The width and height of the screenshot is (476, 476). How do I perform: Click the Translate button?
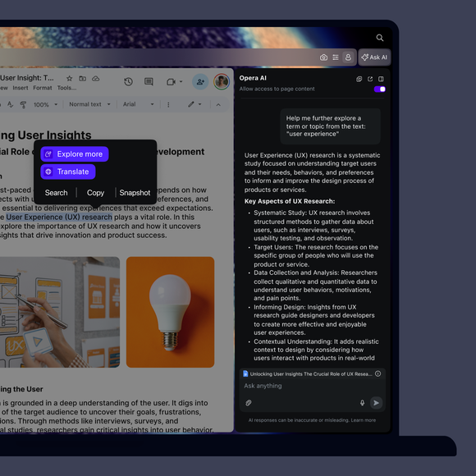[x=68, y=172]
